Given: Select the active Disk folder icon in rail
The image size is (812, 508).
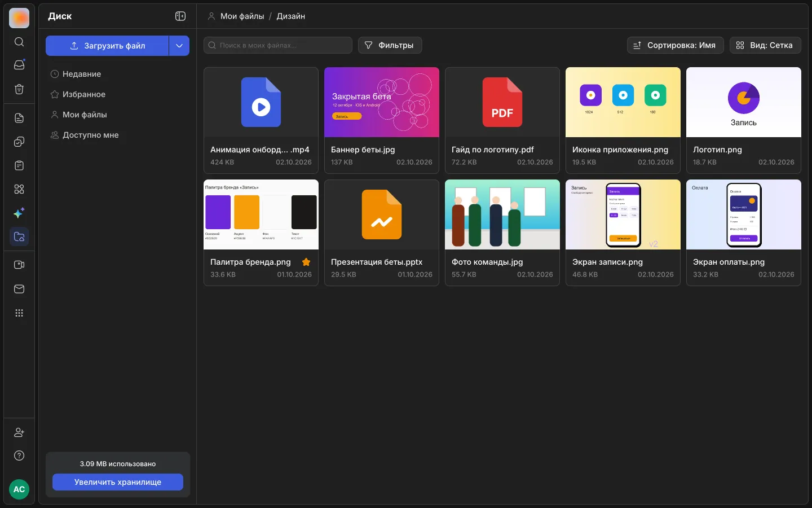Looking at the screenshot, I should click(19, 237).
